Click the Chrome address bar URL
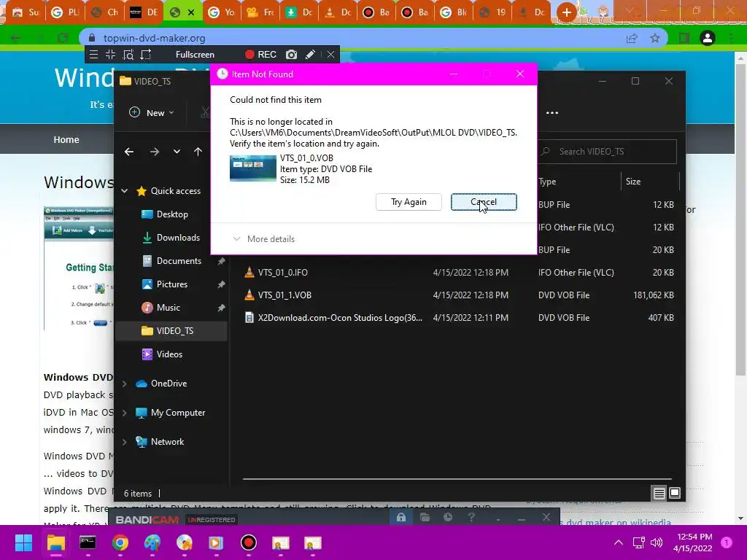 pos(155,38)
